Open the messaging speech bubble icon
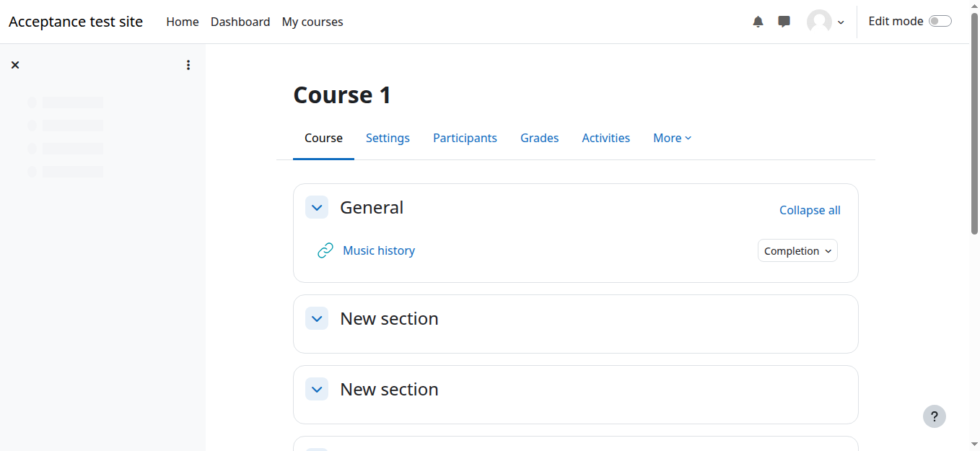This screenshot has width=980, height=451. tap(784, 22)
